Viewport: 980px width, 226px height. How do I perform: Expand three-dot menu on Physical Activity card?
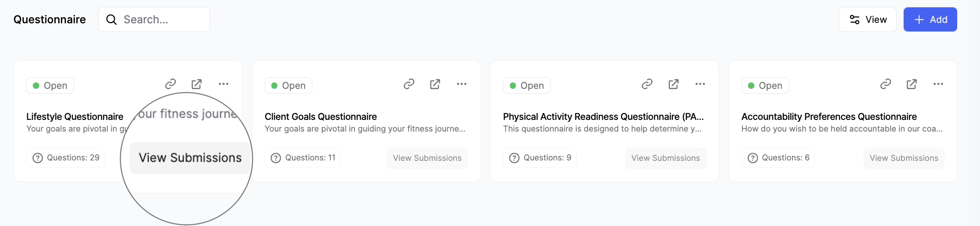[700, 84]
